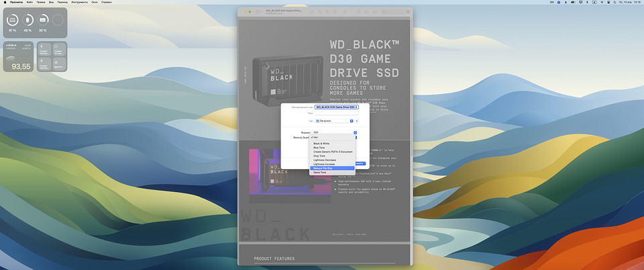Click the screen mirroring icon in menu bar
This screenshot has width=644, height=270.
click(x=580, y=2)
